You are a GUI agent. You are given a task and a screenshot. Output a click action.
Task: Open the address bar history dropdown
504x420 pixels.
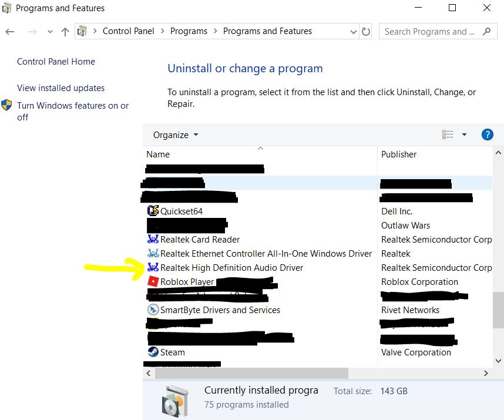(353, 32)
